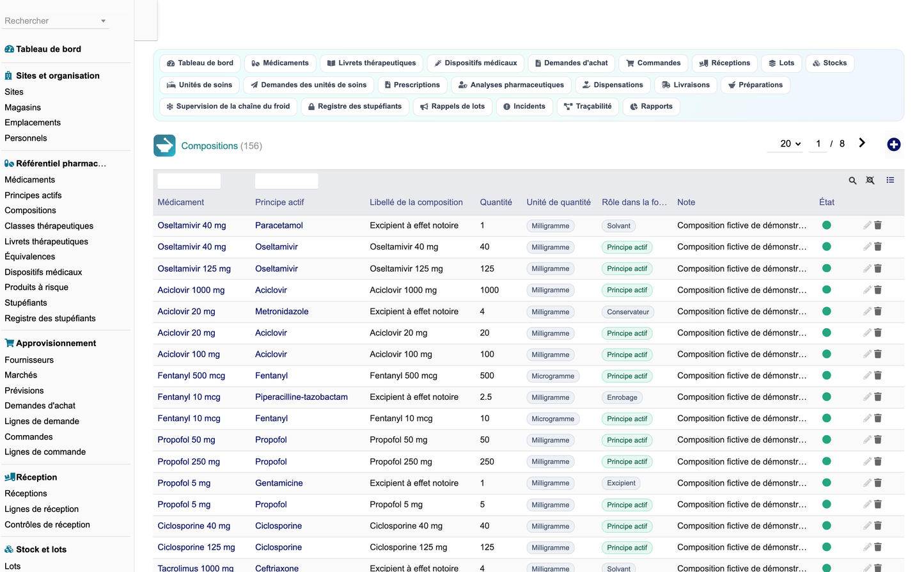Expand the Rechercher dropdown arrow
The width and height of the screenshot is (924, 572).
(103, 21)
